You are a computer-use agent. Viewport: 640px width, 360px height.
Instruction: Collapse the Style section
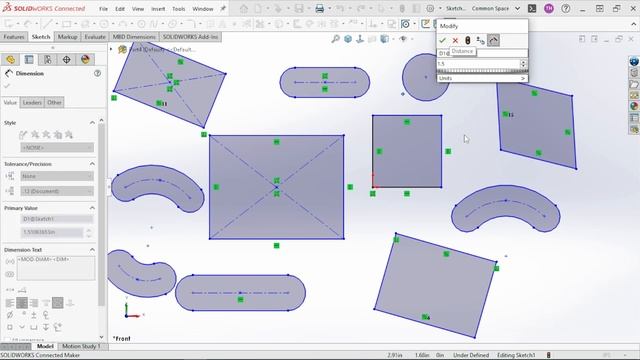92,122
